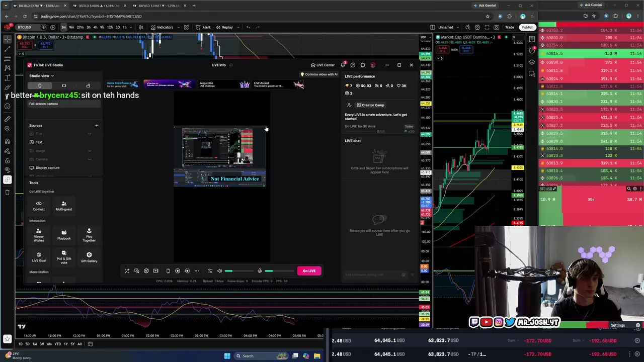Switch to the XRPUSD browser tab

(159, 6)
